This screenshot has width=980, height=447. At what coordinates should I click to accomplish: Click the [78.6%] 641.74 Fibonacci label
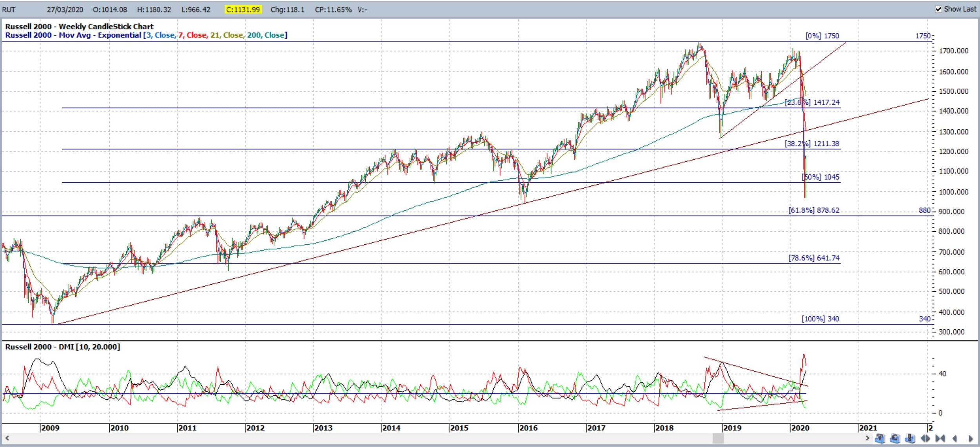click(814, 258)
